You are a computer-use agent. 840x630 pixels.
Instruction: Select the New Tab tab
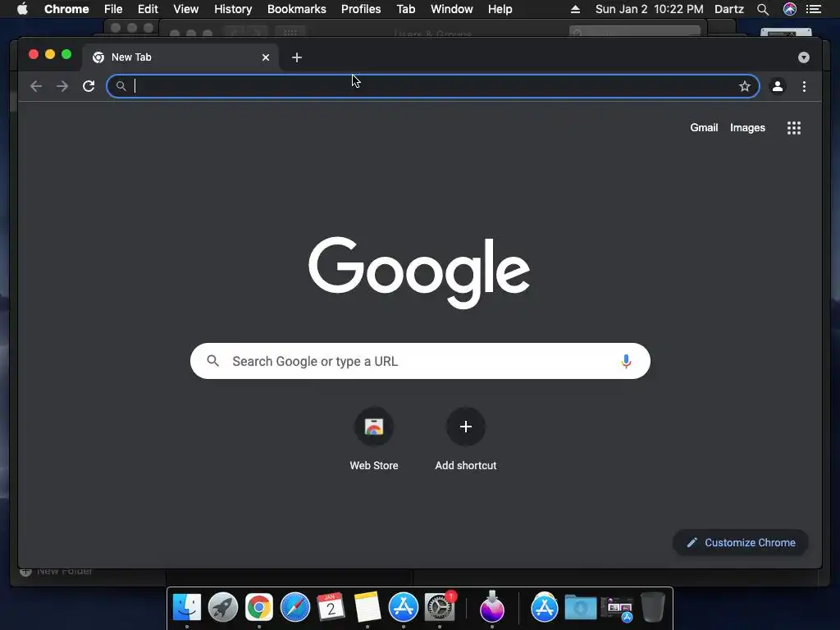click(x=180, y=57)
